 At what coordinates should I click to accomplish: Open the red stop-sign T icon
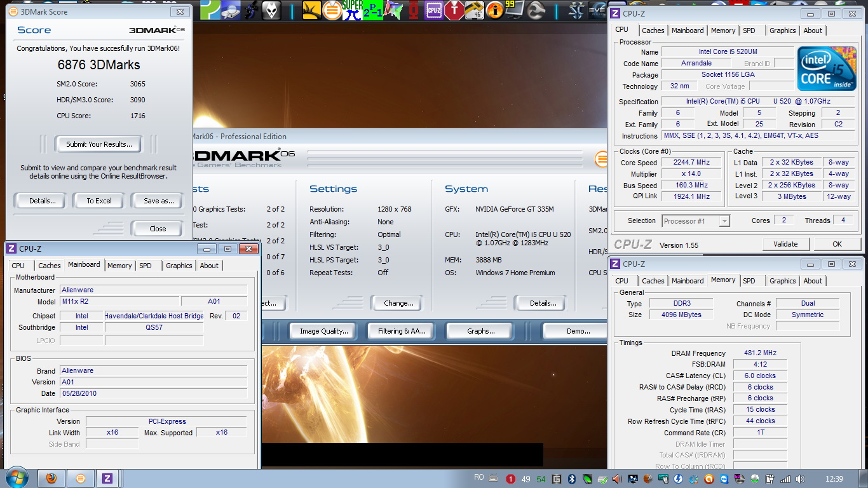pos(454,10)
